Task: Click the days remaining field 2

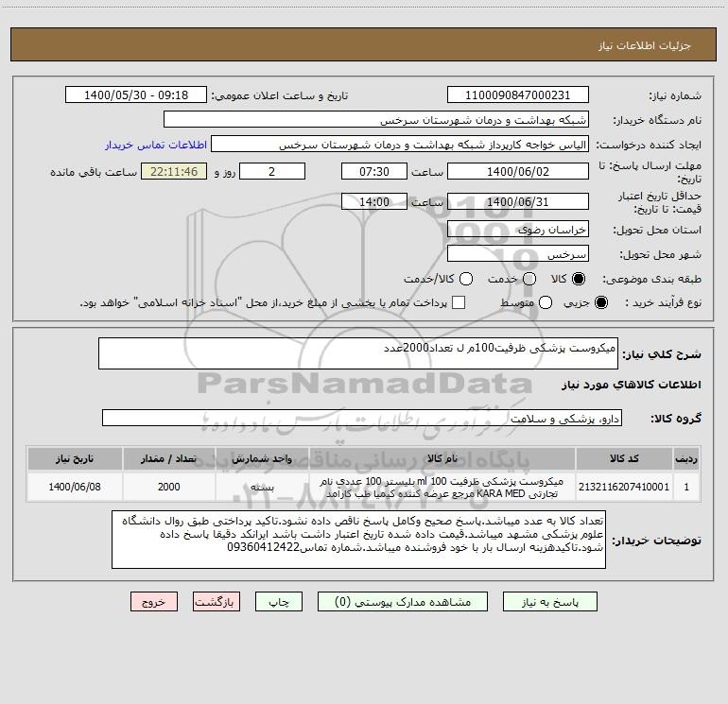Action: click(272, 171)
